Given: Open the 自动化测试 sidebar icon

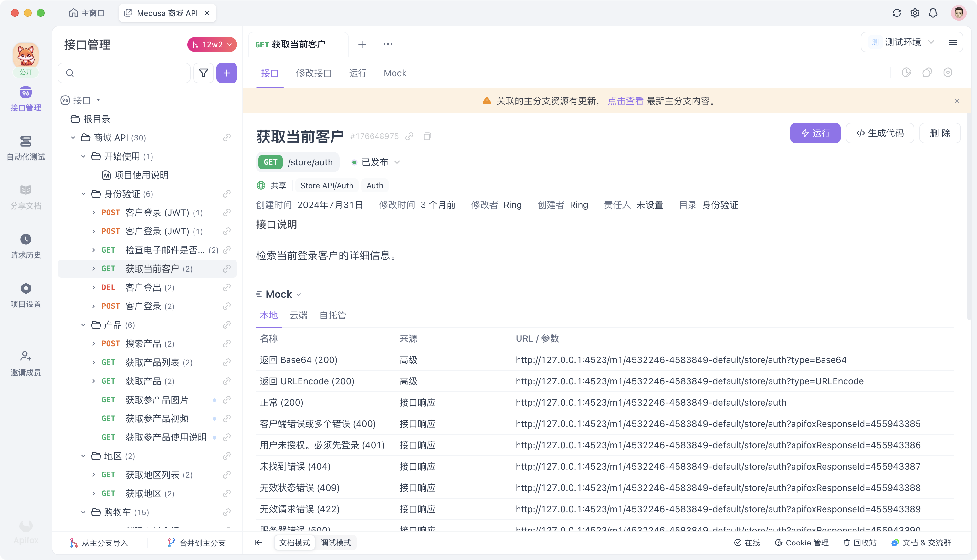Looking at the screenshot, I should coord(26,147).
